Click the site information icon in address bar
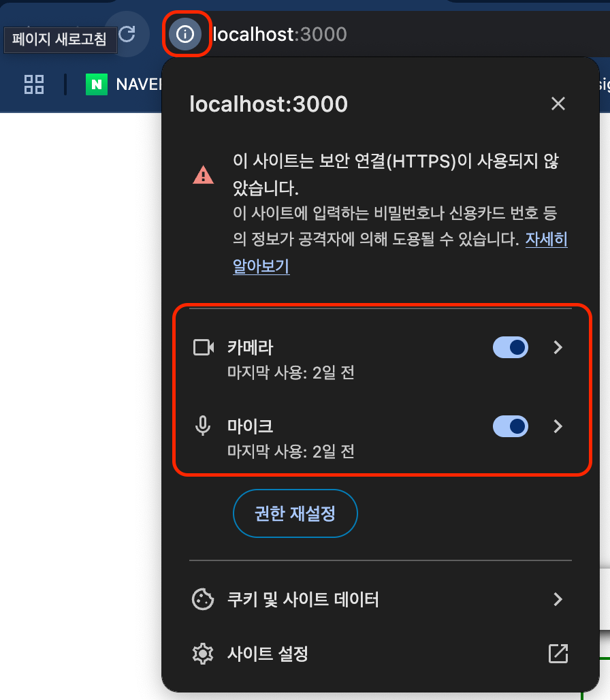610x700 pixels. [x=185, y=34]
